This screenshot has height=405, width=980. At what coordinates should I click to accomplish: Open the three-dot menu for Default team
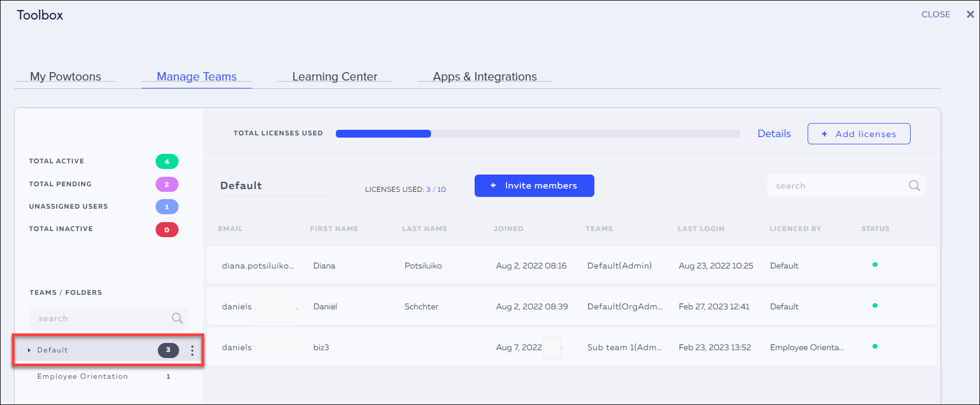192,350
